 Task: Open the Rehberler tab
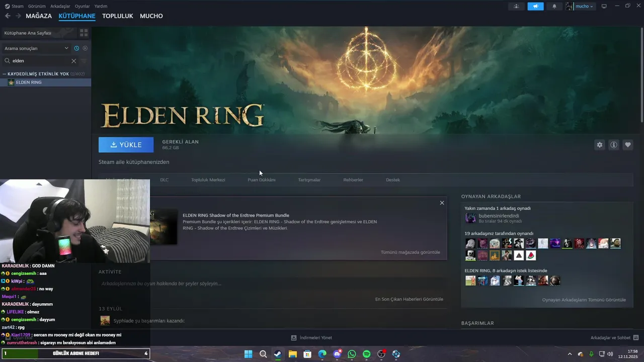[353, 180]
